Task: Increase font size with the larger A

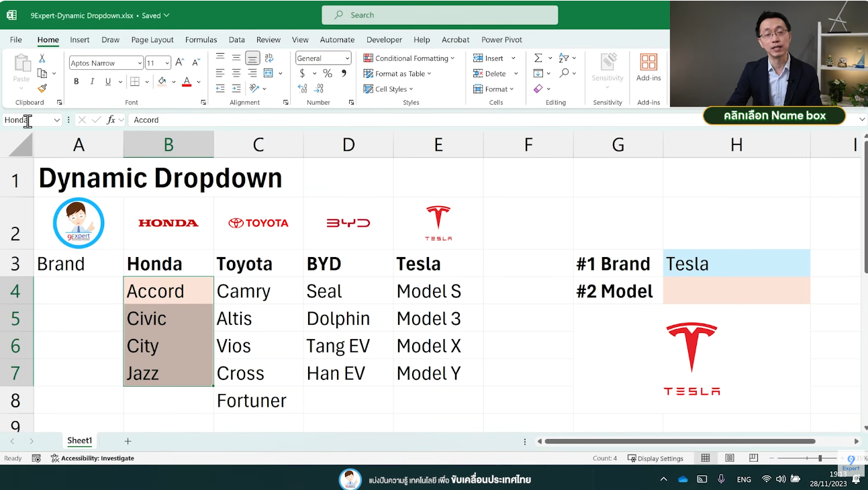Action: (x=179, y=62)
